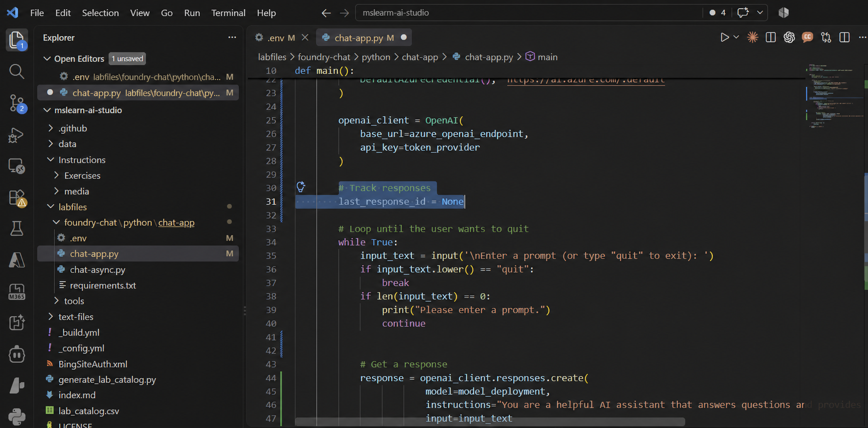The image size is (868, 428).
Task: Show code actions lightbulb on line 30
Action: (301, 187)
